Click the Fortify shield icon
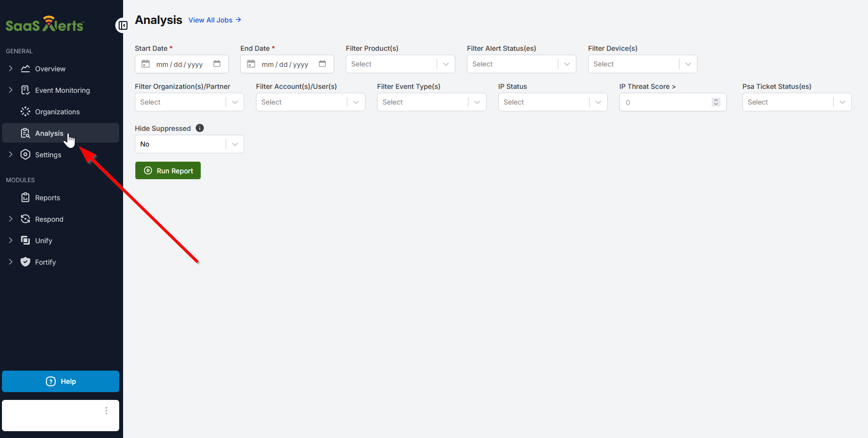This screenshot has height=438, width=868. [x=25, y=262]
